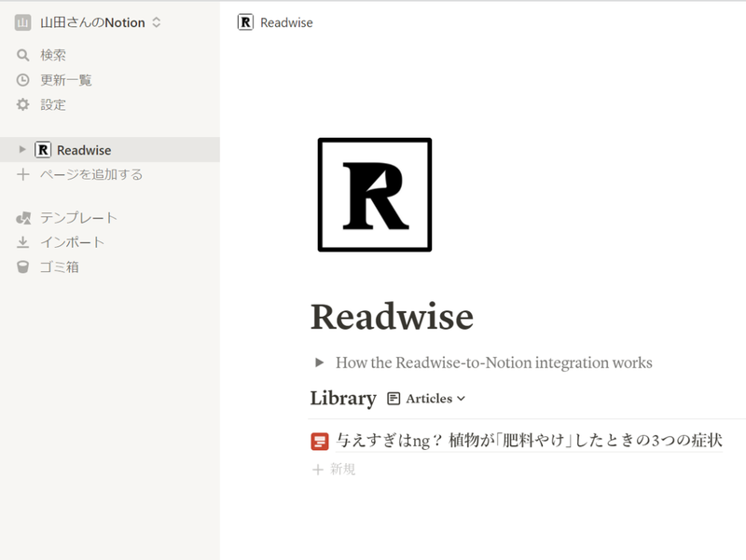Click the Readwise icon in breadcrumb
The width and height of the screenshot is (746, 560).
245,22
